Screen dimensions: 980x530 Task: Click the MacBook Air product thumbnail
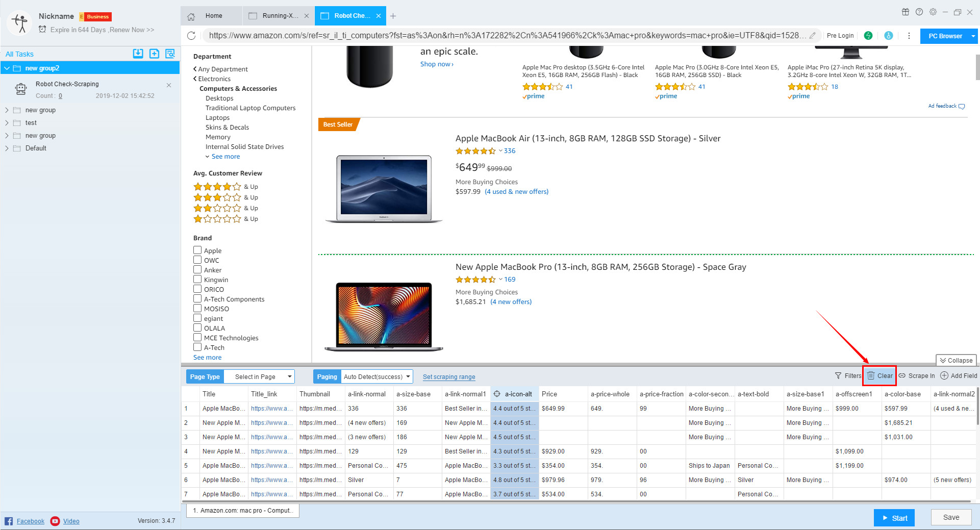(x=384, y=189)
